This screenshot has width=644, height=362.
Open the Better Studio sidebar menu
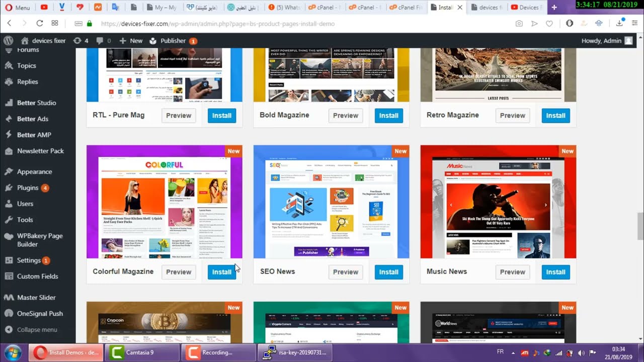[38, 103]
